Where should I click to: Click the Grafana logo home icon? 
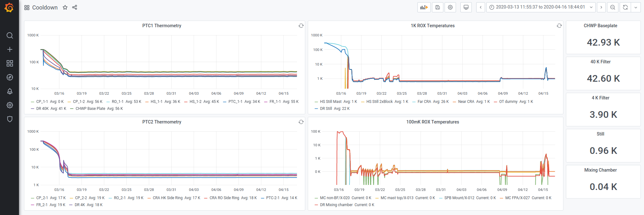(9, 8)
